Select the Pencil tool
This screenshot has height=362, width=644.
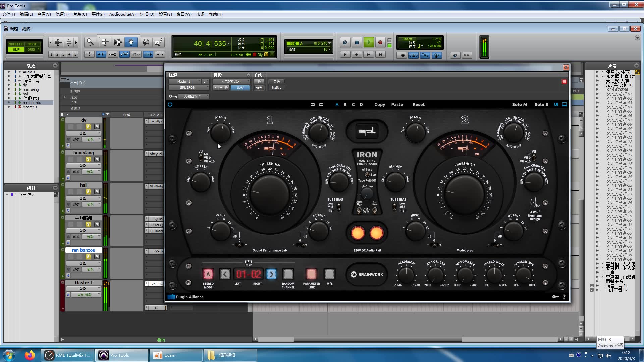(158, 42)
